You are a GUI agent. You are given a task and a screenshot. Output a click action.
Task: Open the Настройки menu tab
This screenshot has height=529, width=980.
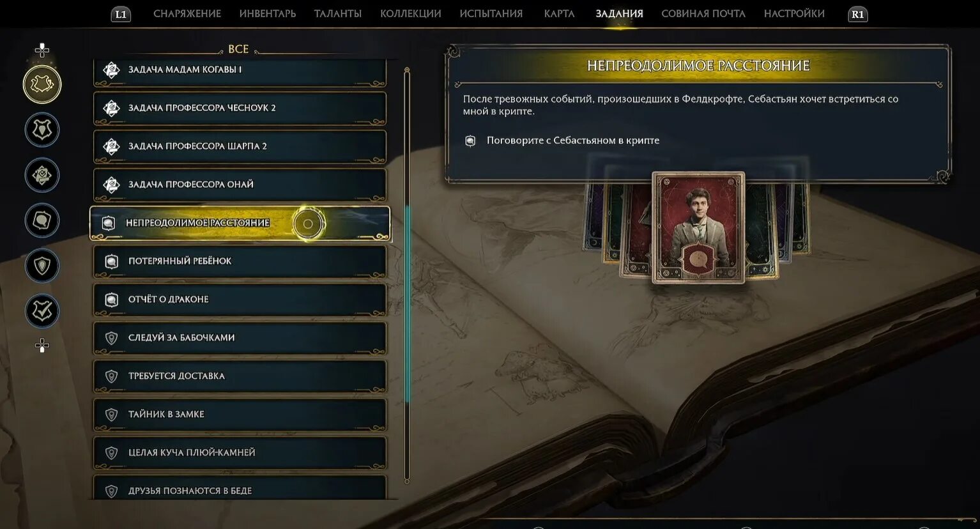tap(794, 13)
